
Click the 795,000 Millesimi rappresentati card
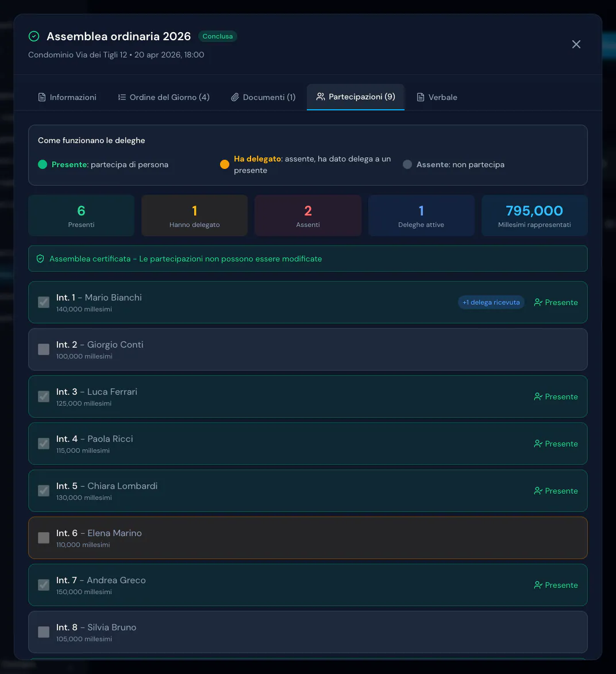tap(534, 215)
